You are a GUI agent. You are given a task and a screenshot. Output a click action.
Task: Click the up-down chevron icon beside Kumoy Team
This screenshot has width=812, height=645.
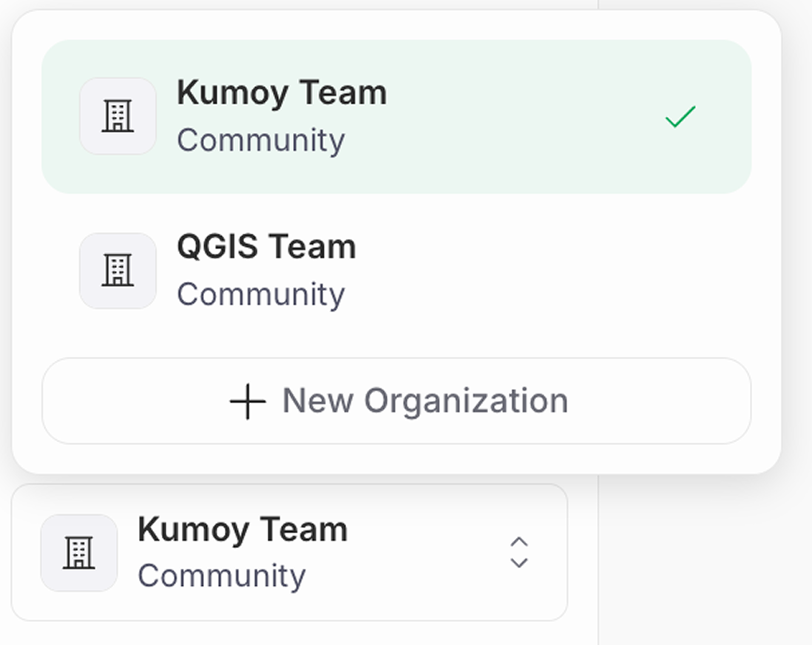(519, 551)
